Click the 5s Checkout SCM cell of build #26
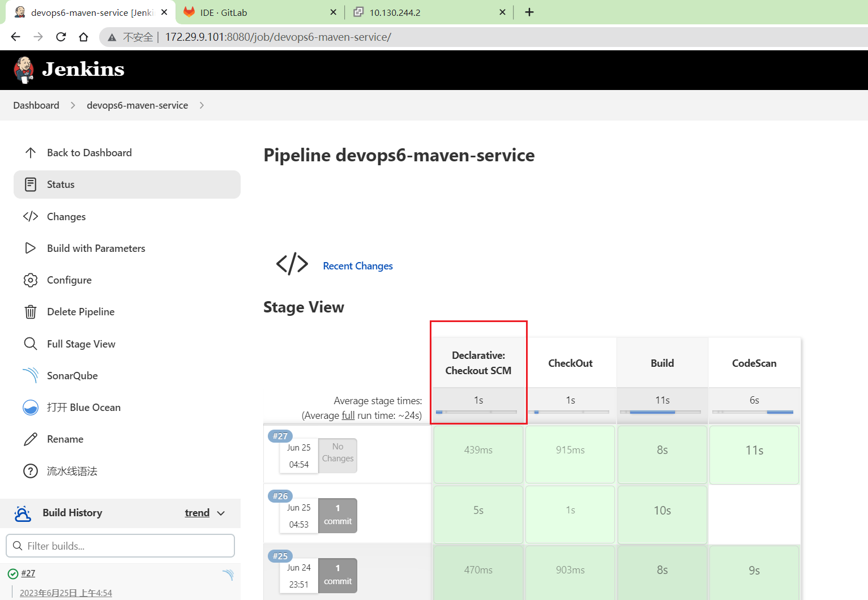Viewport: 868px width, 600px height. 478,515
